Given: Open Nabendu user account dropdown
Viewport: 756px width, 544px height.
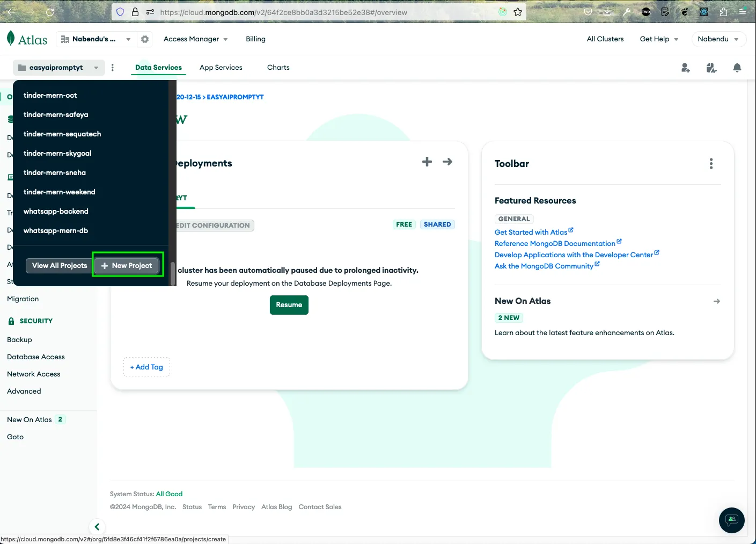Looking at the screenshot, I should [719, 39].
